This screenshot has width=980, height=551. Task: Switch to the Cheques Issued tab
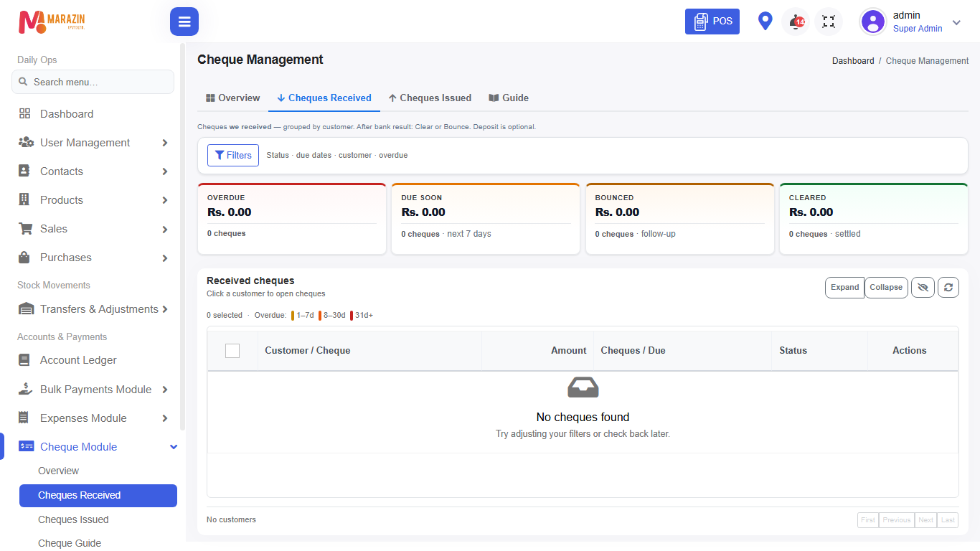(x=430, y=98)
